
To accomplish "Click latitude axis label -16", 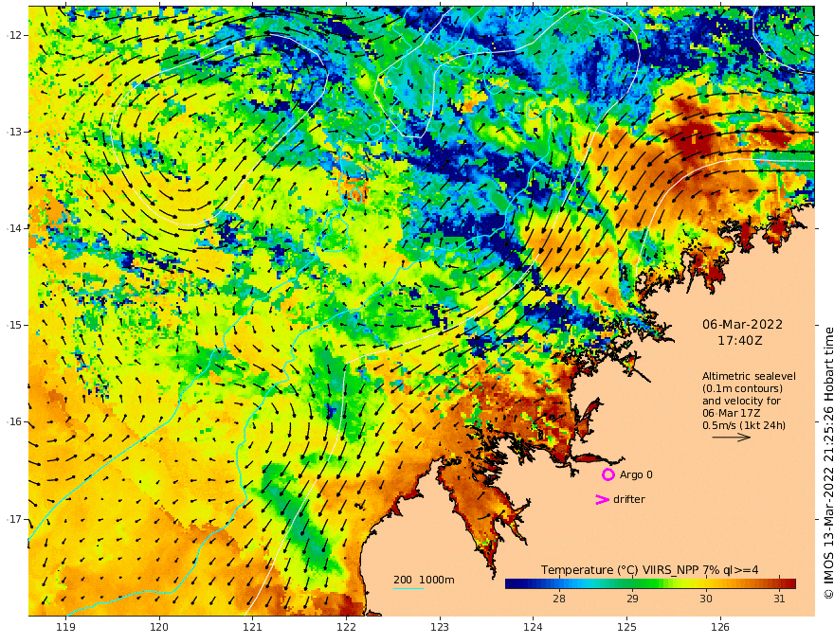I will point(14,421).
